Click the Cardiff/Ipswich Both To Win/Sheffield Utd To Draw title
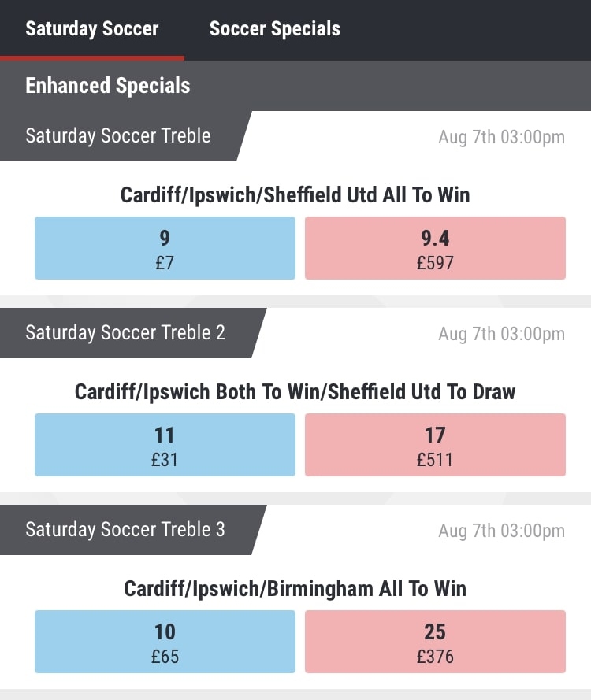 click(295, 391)
